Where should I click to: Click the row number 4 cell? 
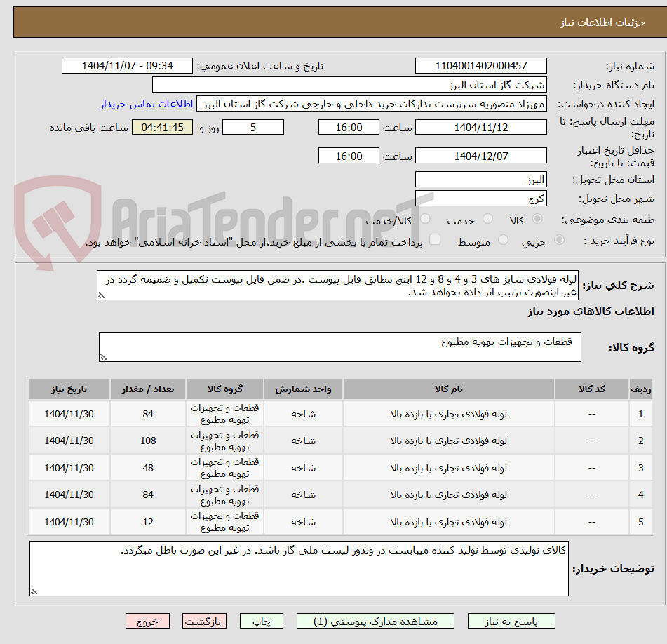(640, 495)
